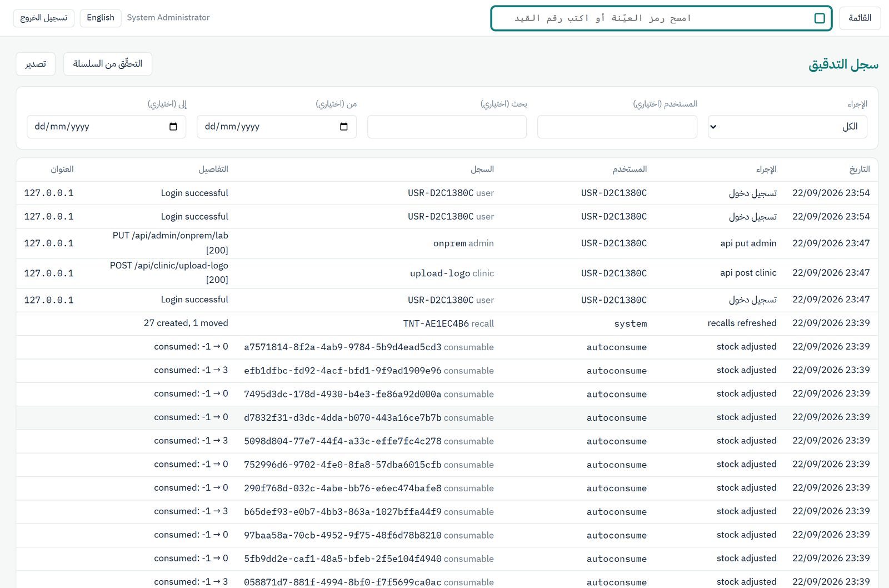Click the التفاصيل column header
This screenshot has height=588, width=889.
tap(213, 169)
